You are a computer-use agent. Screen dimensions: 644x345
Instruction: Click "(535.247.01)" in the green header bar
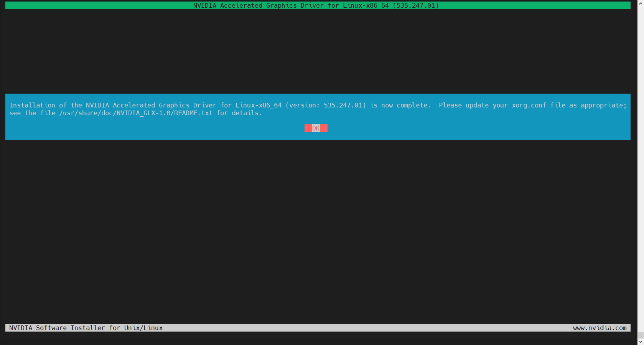click(x=416, y=5)
